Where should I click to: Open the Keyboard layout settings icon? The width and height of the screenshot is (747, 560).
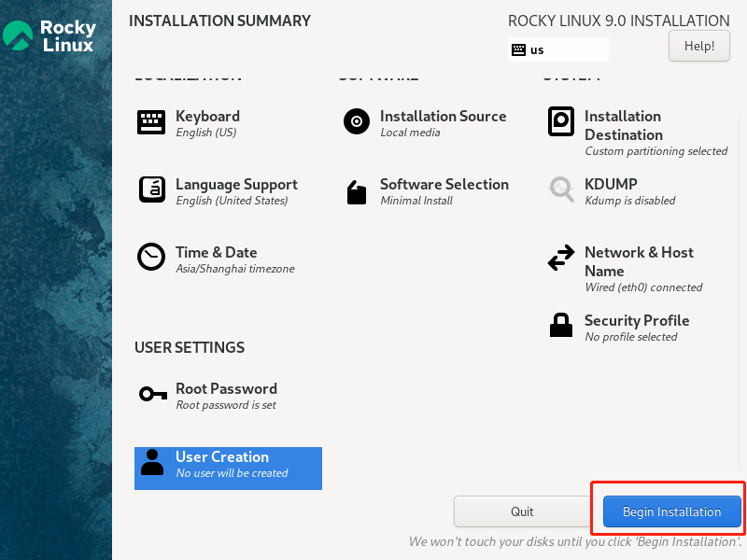pyautogui.click(x=151, y=122)
